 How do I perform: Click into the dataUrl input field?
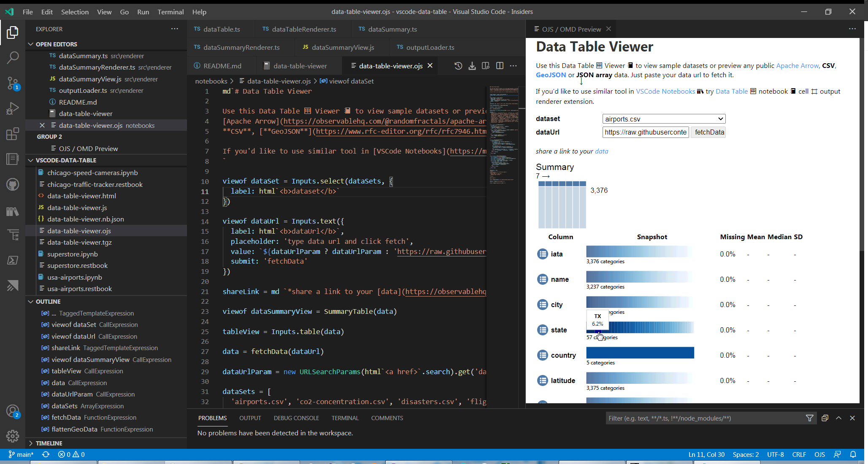pyautogui.click(x=645, y=132)
